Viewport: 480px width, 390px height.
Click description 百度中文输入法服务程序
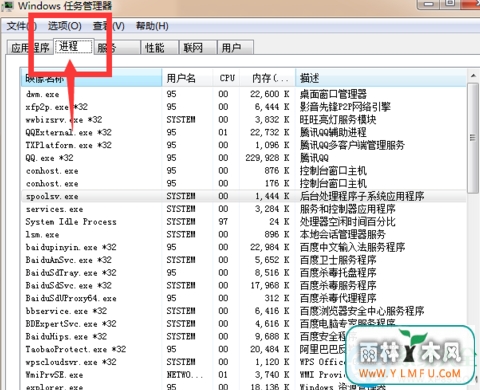[352, 247]
